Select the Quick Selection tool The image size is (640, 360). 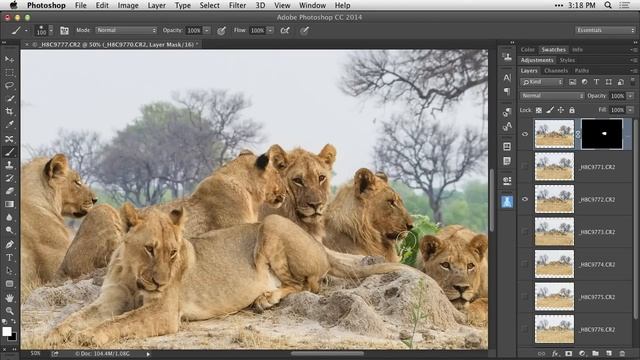point(9,98)
